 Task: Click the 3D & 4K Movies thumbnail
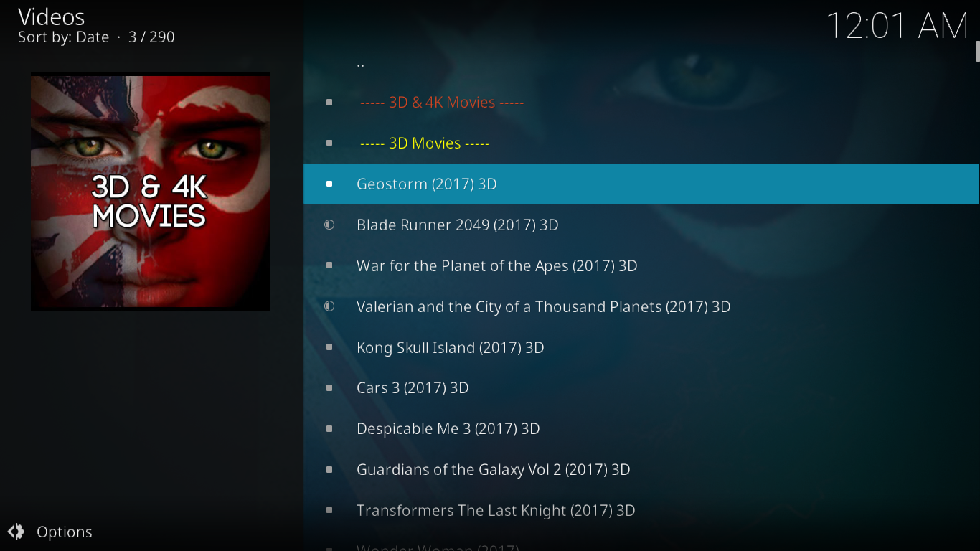click(x=151, y=192)
